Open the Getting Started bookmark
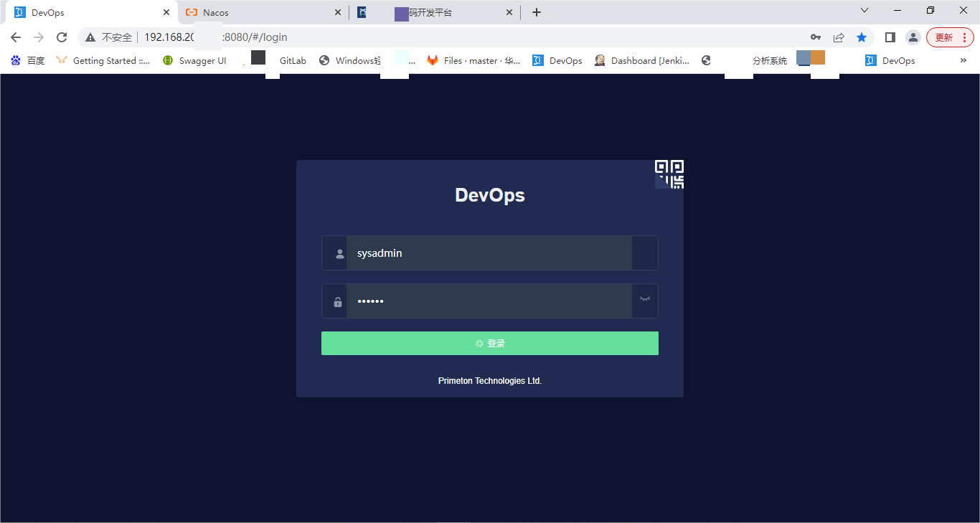The image size is (980, 523). (x=103, y=61)
